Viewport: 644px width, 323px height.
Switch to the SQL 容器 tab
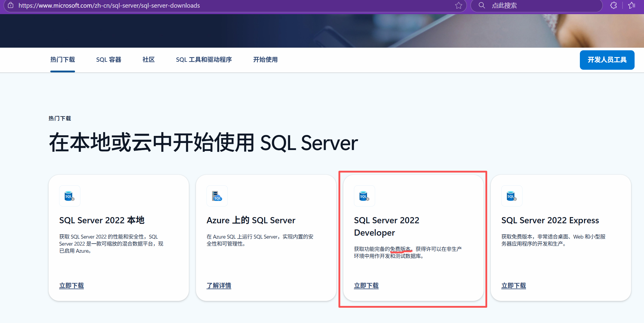click(109, 60)
